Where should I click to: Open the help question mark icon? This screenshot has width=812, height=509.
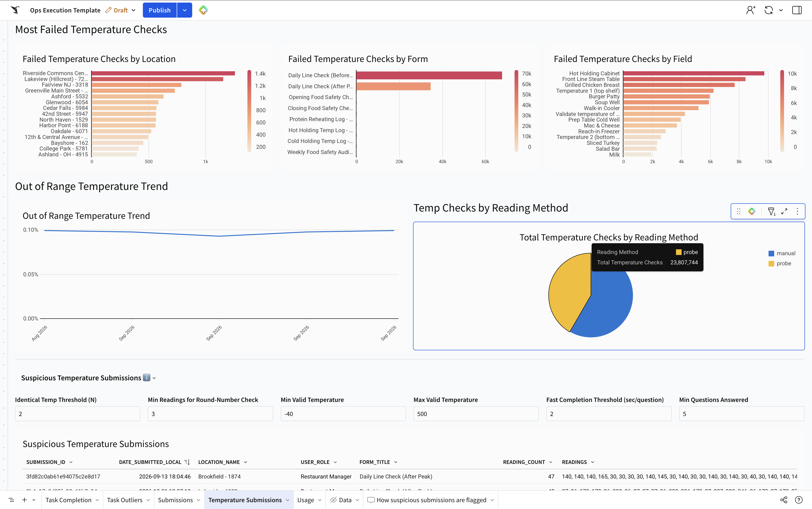pyautogui.click(x=799, y=500)
